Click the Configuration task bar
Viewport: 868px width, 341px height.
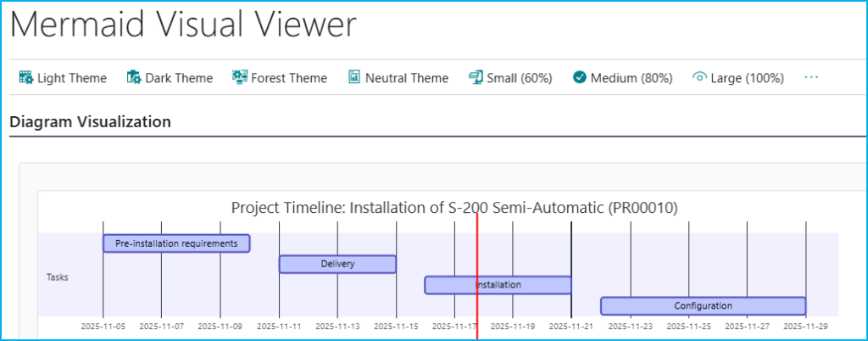703,305
